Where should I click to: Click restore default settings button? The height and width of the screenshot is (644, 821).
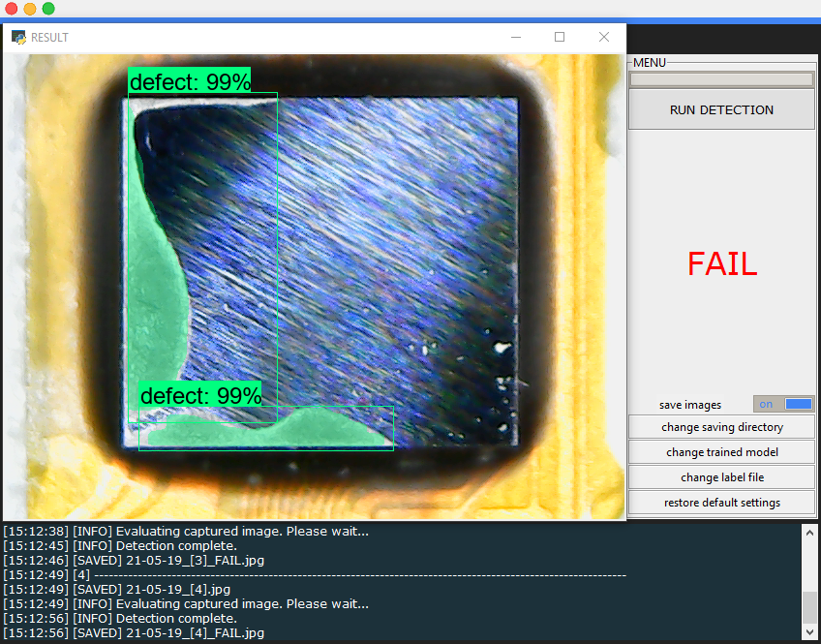721,503
